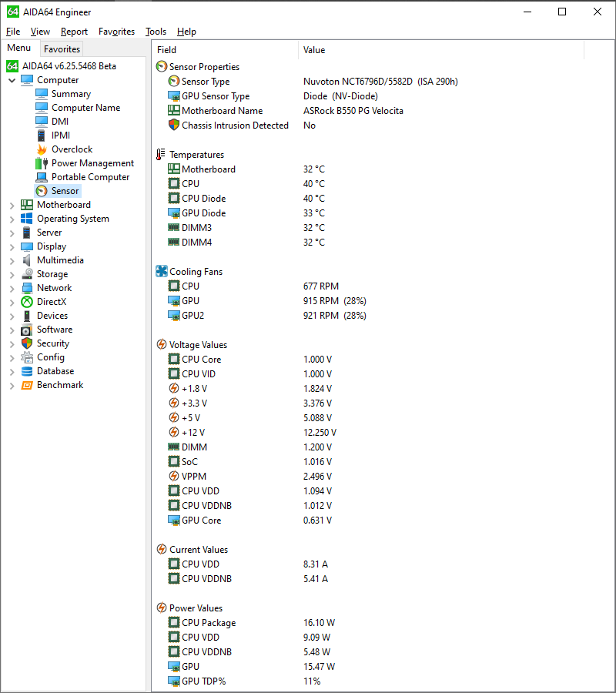Open the Help menu
Image resolution: width=616 pixels, height=693 pixels.
pyautogui.click(x=186, y=32)
